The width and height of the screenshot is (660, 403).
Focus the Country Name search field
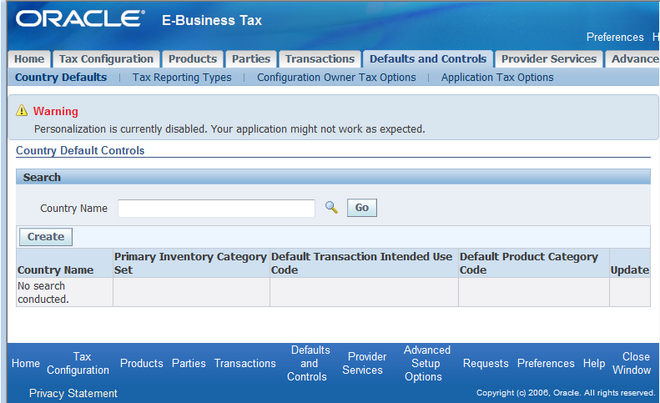point(216,208)
